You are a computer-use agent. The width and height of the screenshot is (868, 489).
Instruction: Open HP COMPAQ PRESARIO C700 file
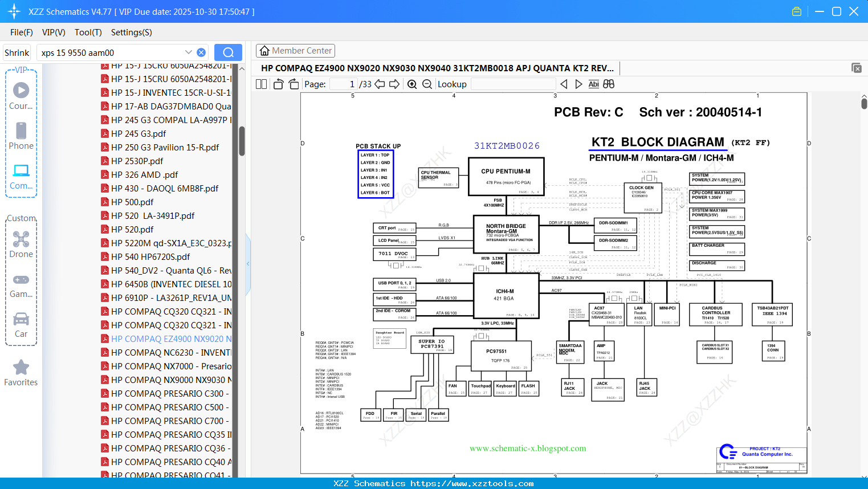tap(166, 421)
